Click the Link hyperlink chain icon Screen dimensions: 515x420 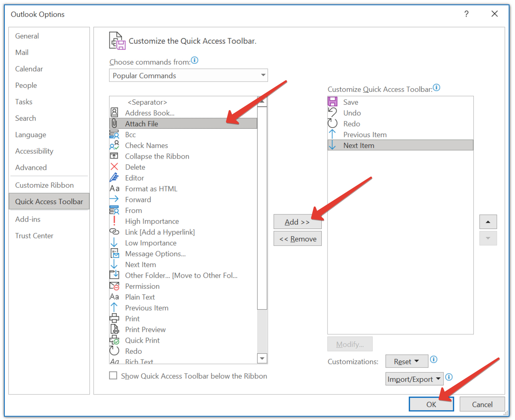tap(114, 232)
